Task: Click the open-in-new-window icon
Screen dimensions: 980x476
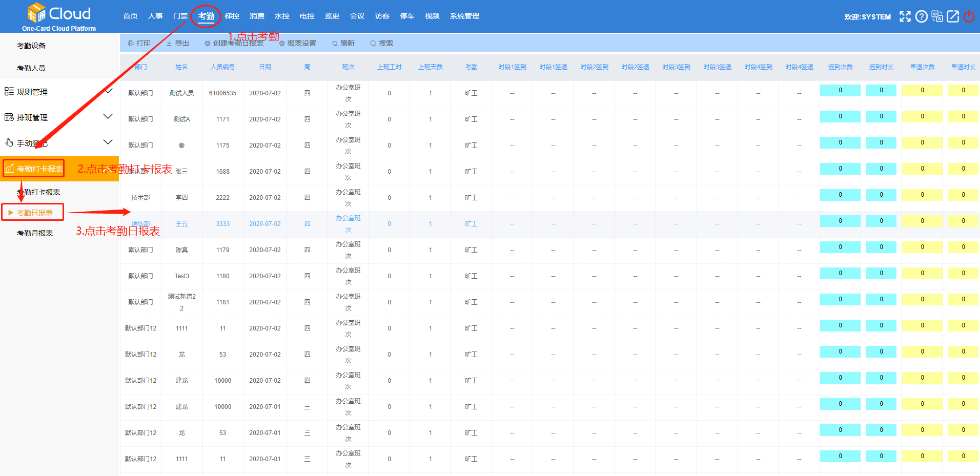Action: click(953, 16)
